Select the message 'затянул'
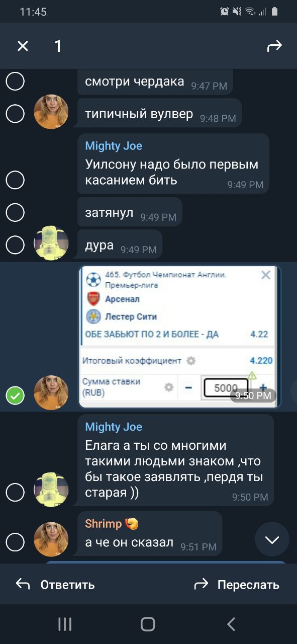 pyautogui.click(x=15, y=213)
